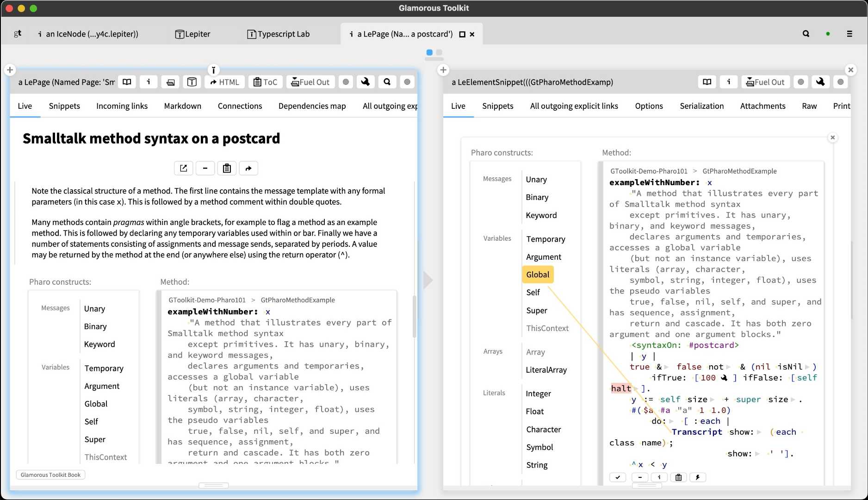The width and height of the screenshot is (868, 500).
Task: Add a pane using the plus beside the LeElementSnippet
Action: [443, 70]
